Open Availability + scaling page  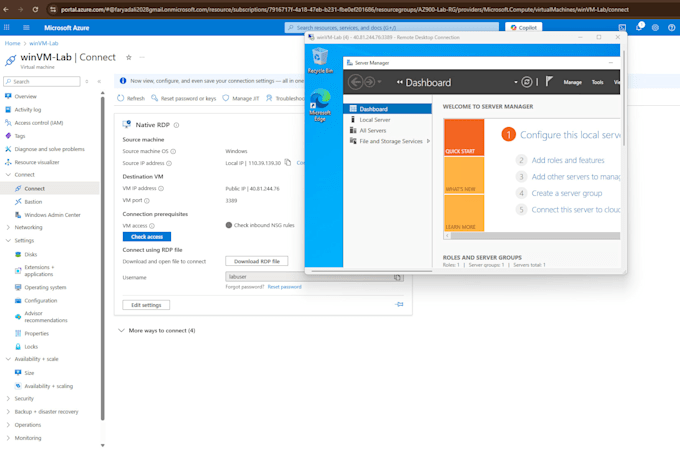tap(48, 386)
